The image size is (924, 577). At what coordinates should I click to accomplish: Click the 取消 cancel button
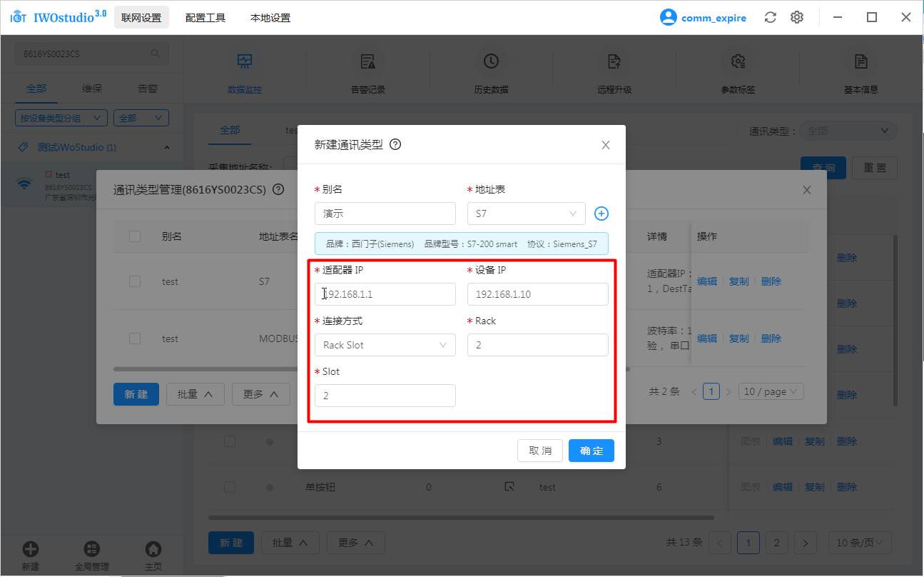point(539,451)
